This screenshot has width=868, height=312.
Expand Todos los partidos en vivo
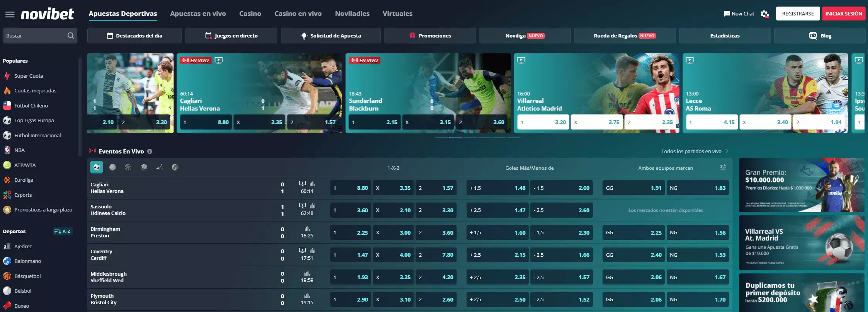coord(695,151)
